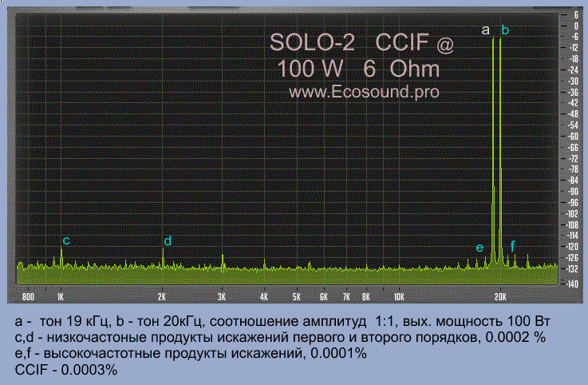The height and width of the screenshot is (385, 588).
Task: Click the -96 dB scale label
Action: 574,202
